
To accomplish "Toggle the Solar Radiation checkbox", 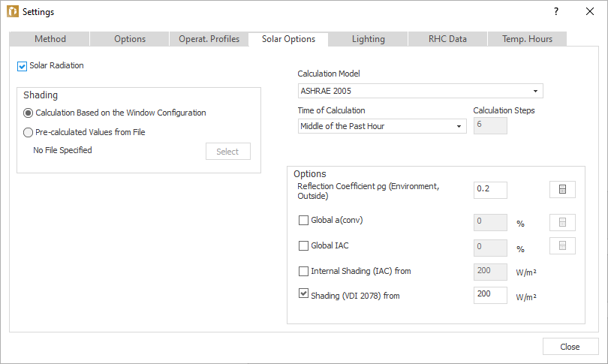I will (x=22, y=66).
